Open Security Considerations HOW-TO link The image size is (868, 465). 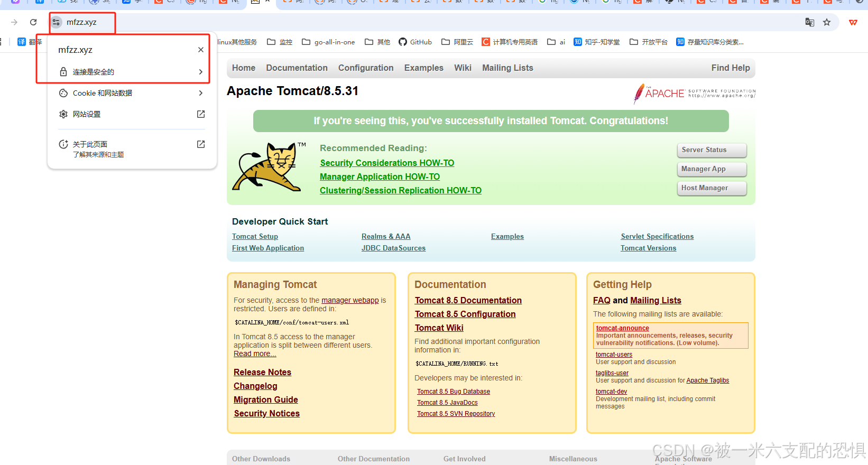(387, 163)
